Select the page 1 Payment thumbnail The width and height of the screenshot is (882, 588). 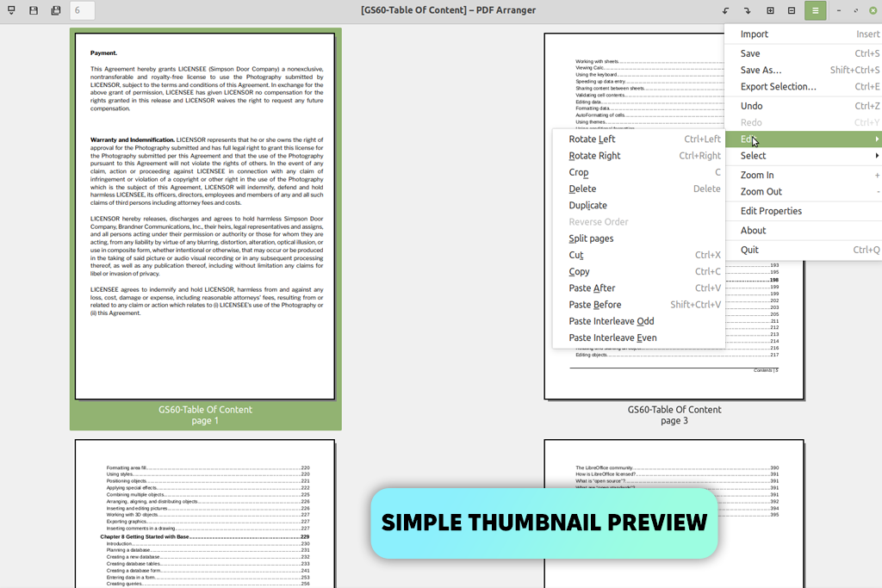coord(205,216)
